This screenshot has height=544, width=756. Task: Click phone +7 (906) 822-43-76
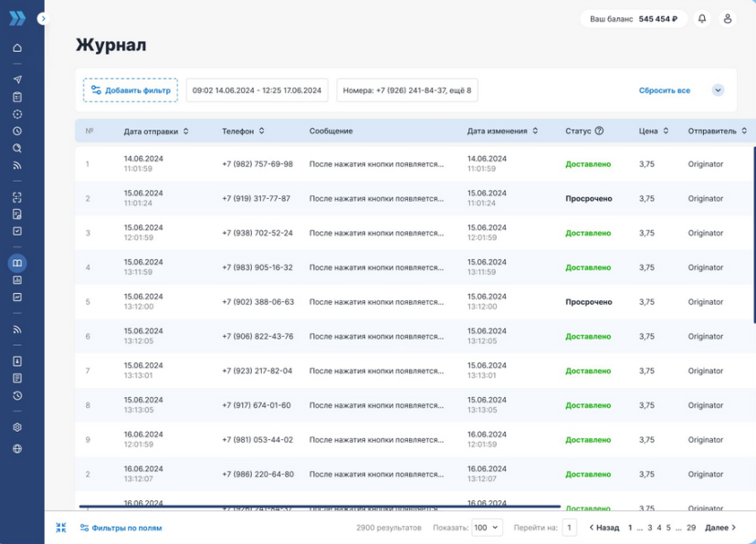(257, 336)
